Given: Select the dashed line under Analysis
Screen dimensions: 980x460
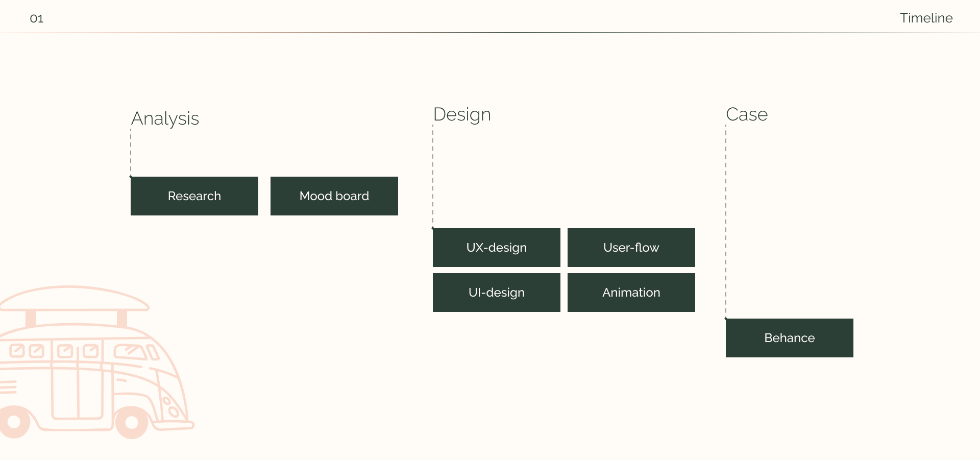Looking at the screenshot, I should [x=131, y=152].
